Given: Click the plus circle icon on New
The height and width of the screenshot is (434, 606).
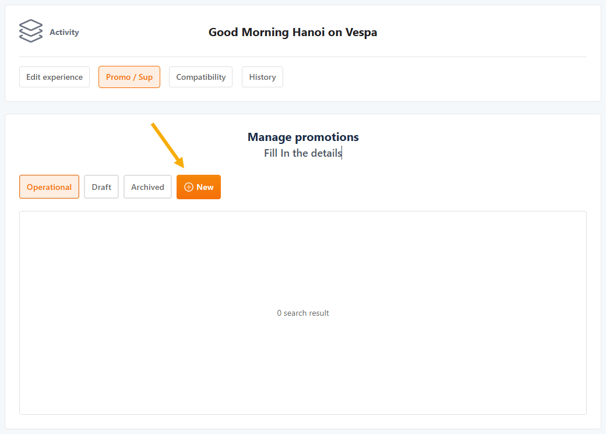Looking at the screenshot, I should [189, 187].
